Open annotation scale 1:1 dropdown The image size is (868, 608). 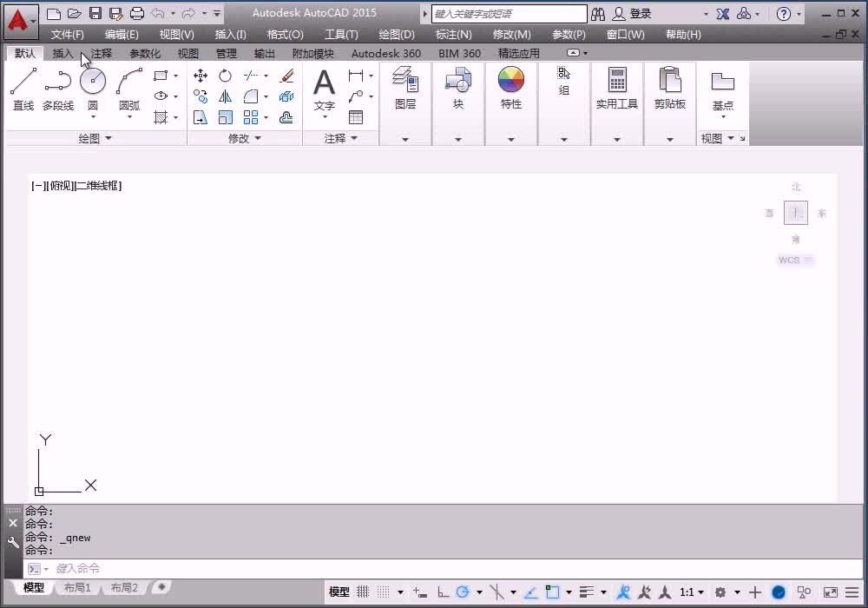click(x=692, y=592)
